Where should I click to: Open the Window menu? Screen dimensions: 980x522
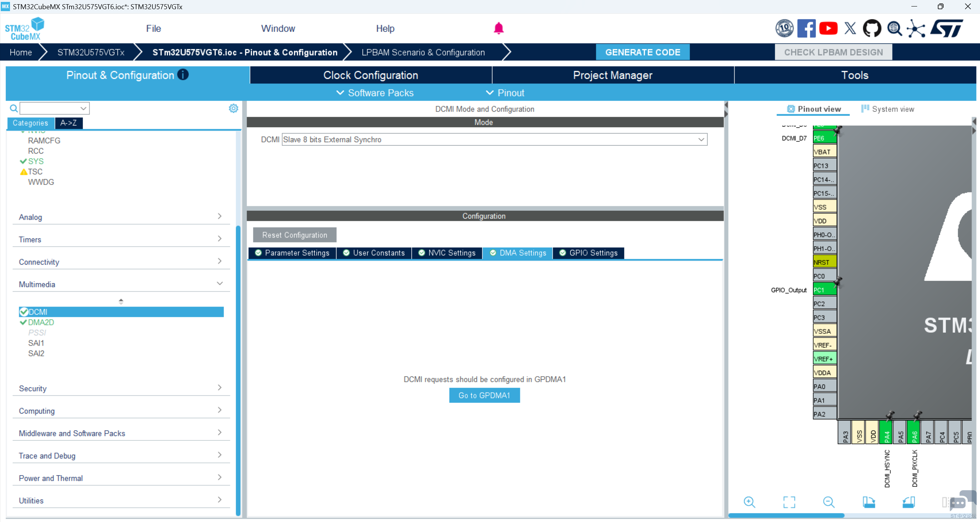pos(278,28)
